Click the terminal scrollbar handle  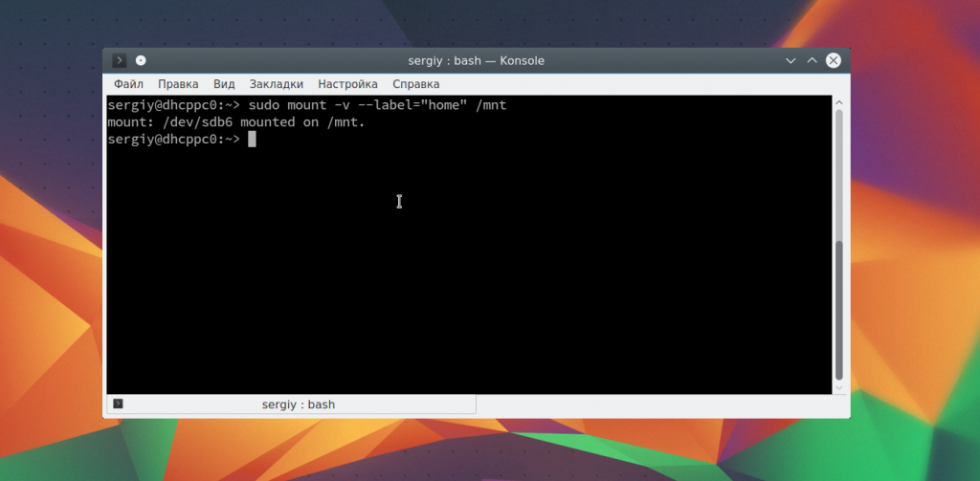(x=839, y=309)
